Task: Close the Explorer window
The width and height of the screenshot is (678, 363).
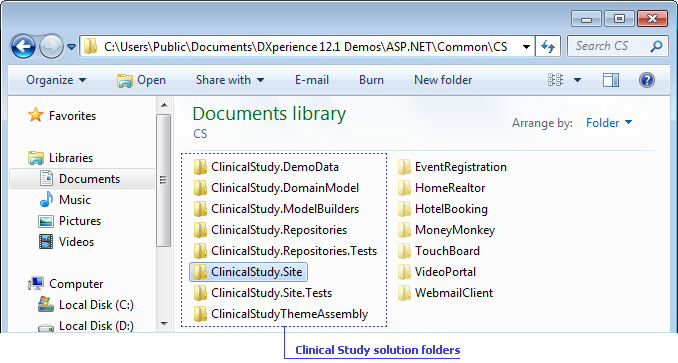Action: coord(652,19)
